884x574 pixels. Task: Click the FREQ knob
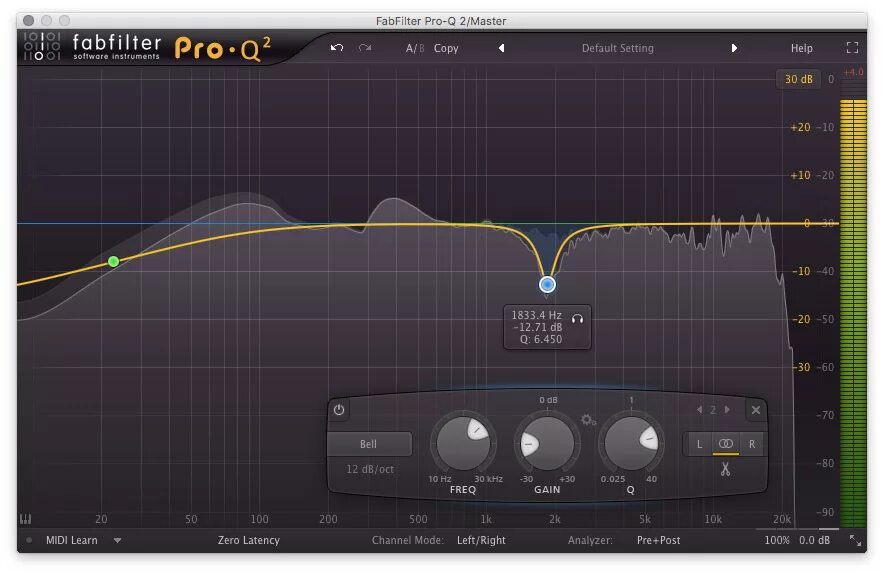pyautogui.click(x=463, y=444)
